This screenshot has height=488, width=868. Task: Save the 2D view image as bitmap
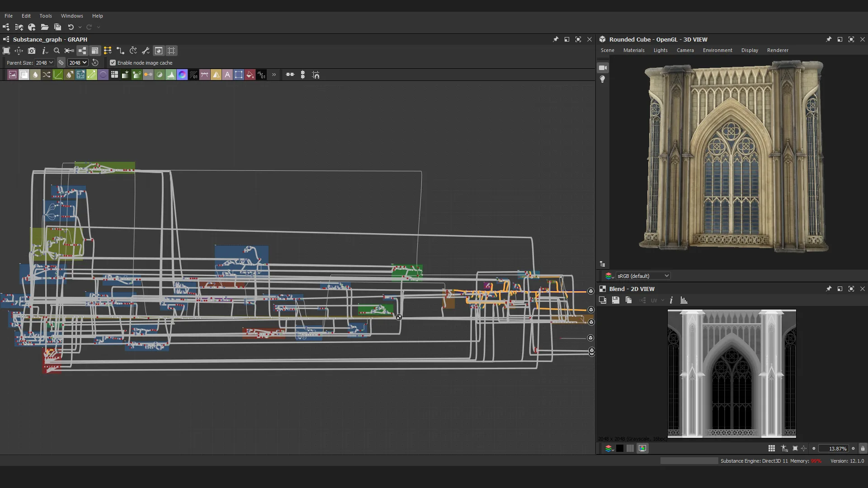[x=615, y=300]
